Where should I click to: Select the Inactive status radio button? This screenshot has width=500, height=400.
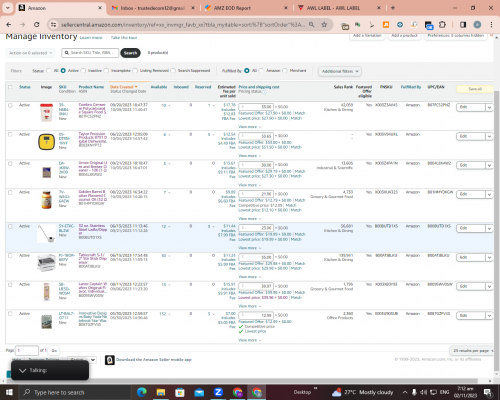(83, 71)
